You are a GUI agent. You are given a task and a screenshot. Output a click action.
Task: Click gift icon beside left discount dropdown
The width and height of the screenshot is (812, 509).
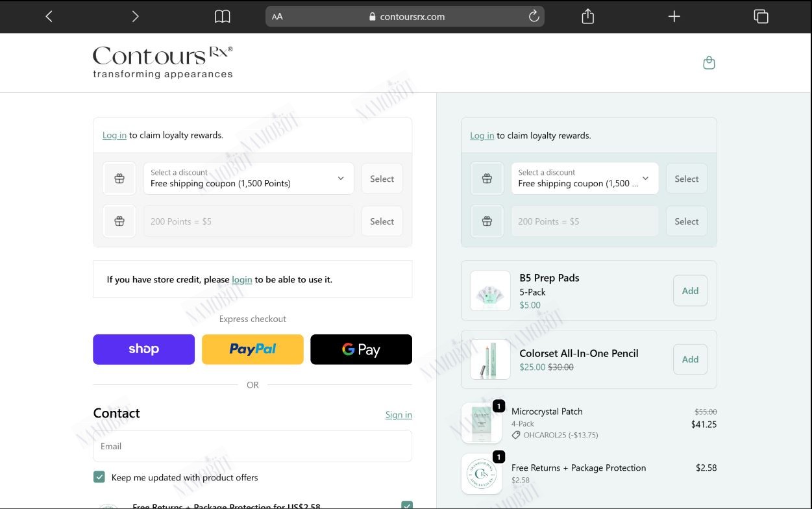click(119, 179)
